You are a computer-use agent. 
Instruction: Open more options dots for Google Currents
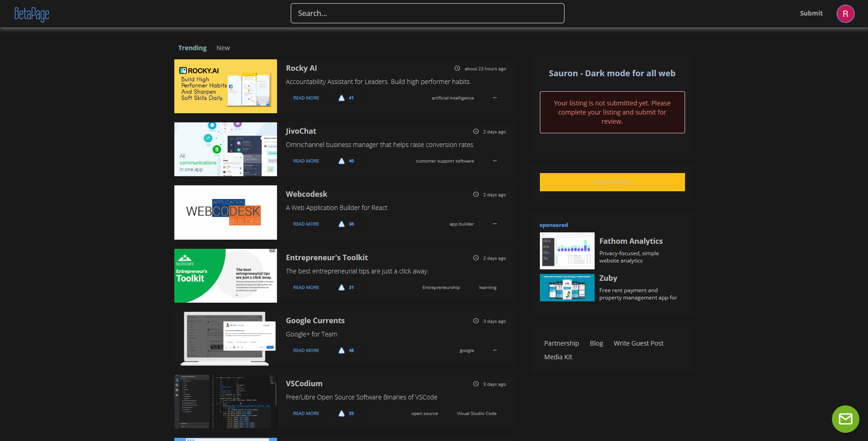(x=495, y=350)
